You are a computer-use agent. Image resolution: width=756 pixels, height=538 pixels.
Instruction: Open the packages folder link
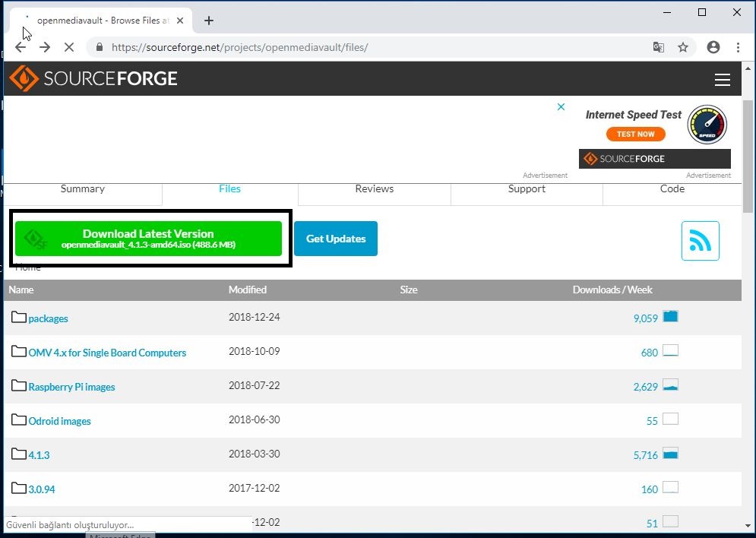click(x=48, y=318)
